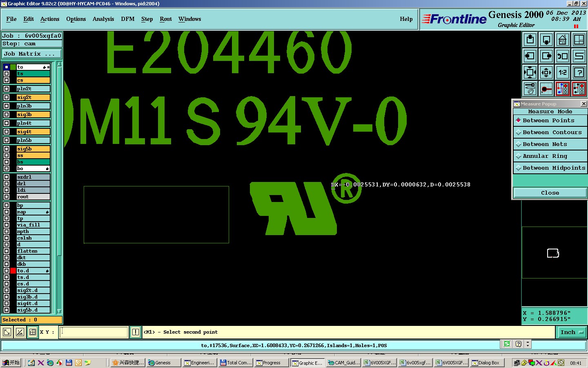The height and width of the screenshot is (368, 588).
Task: Click the home view house icon
Action: click(563, 40)
